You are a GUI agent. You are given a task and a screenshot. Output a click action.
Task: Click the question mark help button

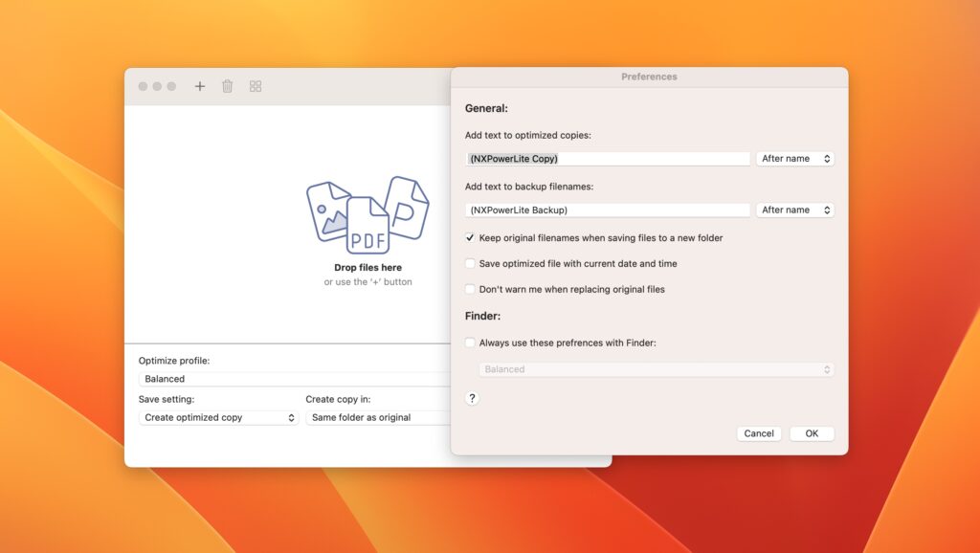click(x=472, y=398)
